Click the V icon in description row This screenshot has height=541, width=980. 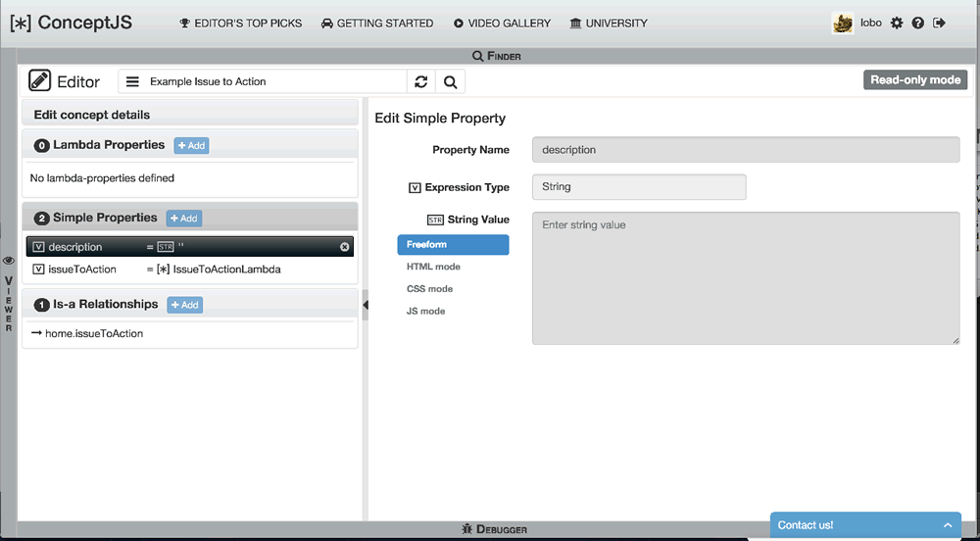pos(38,247)
